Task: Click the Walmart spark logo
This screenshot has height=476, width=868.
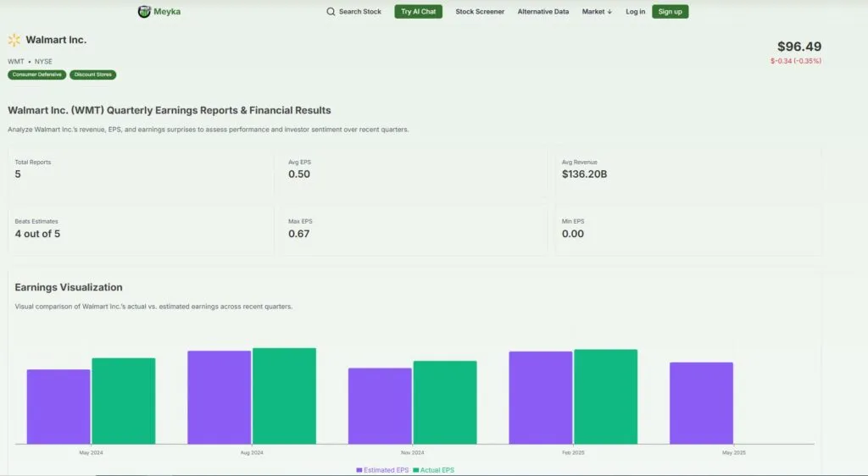Action: point(14,40)
